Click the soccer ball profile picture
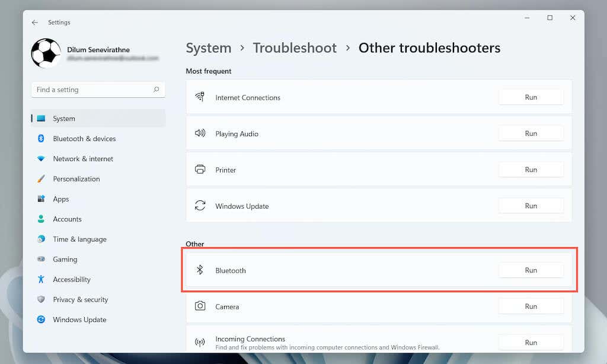Screen dimensions: 607x364 click(x=46, y=53)
